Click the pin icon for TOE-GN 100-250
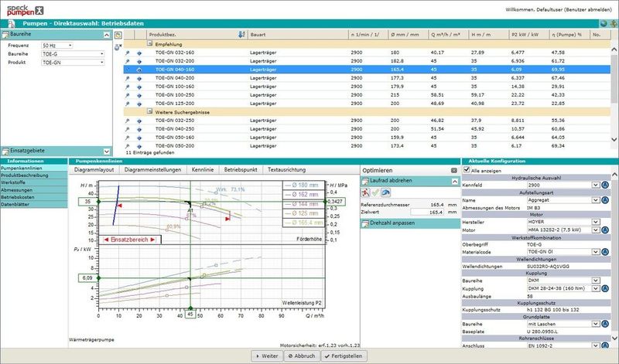 [127, 95]
